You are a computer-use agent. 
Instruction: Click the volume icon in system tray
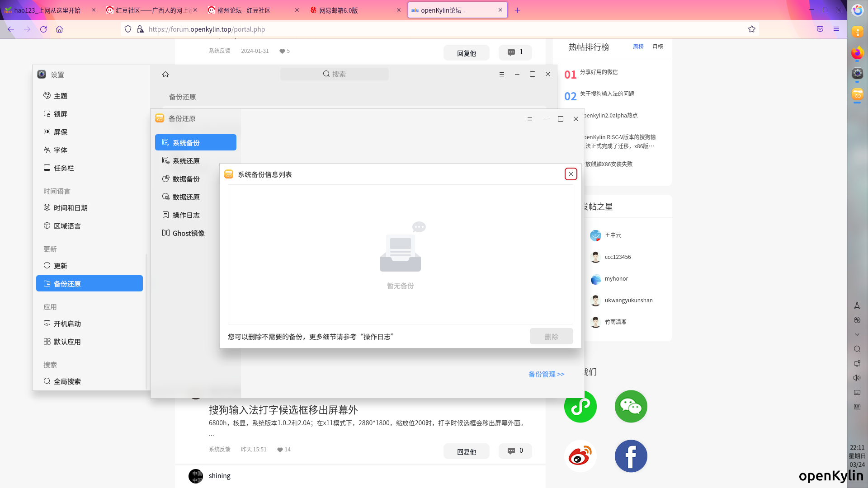coord(857,378)
